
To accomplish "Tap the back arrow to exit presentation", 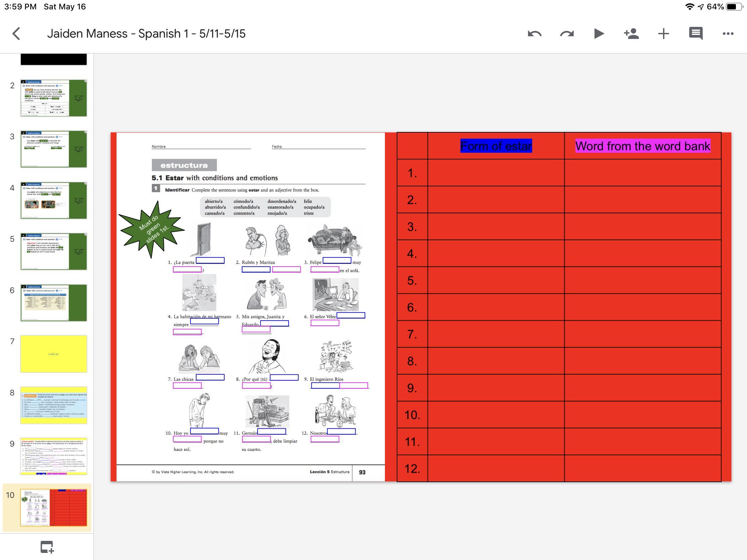I will (16, 34).
